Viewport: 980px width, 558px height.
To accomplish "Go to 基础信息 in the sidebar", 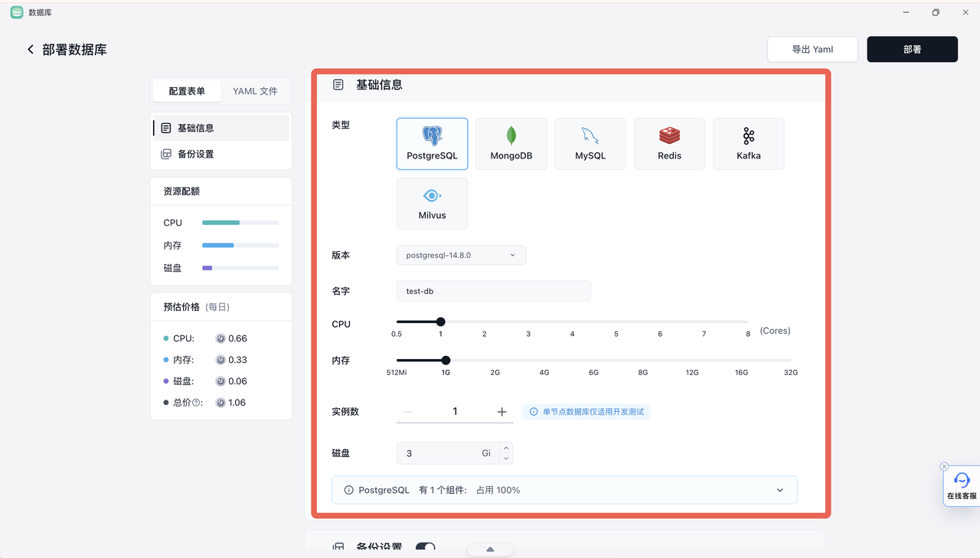I will coord(221,128).
